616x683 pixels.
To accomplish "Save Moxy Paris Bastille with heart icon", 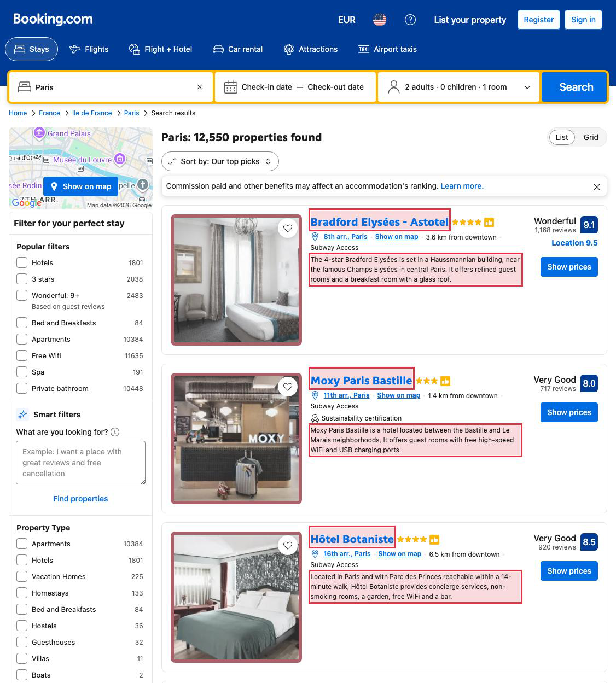I will [x=288, y=387].
